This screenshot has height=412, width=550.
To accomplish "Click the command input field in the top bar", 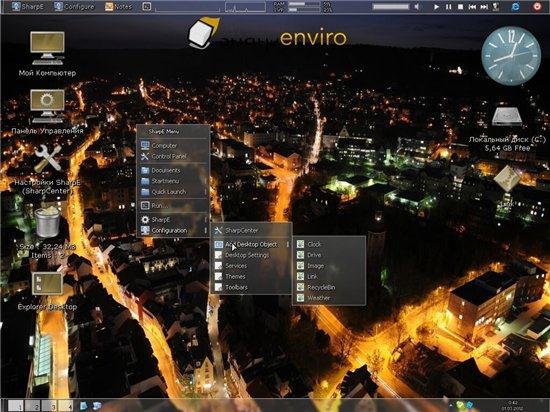I will pyautogui.click(x=188, y=7).
